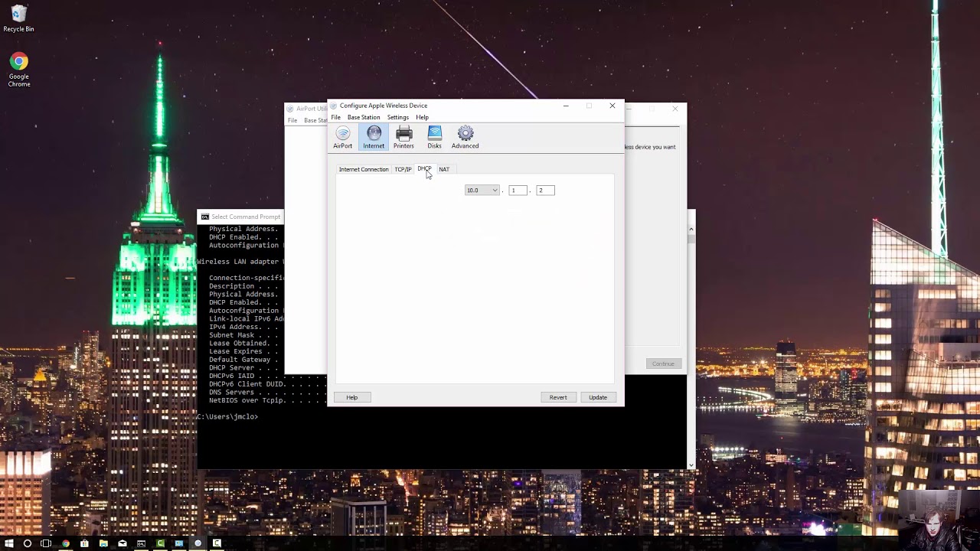The image size is (980, 551).
Task: Open the Printers toolbar icon
Action: [x=403, y=138]
